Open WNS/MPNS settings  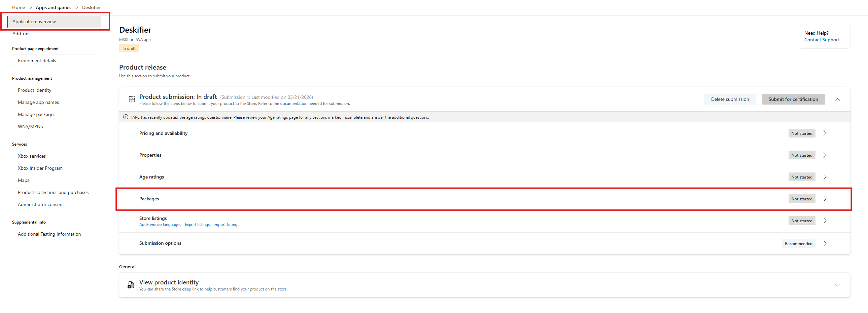click(30, 126)
